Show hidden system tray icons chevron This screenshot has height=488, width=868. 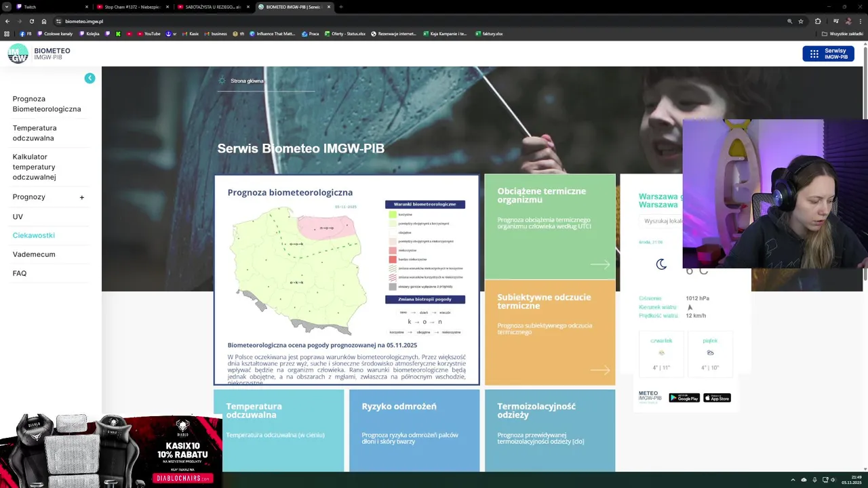[793, 480]
